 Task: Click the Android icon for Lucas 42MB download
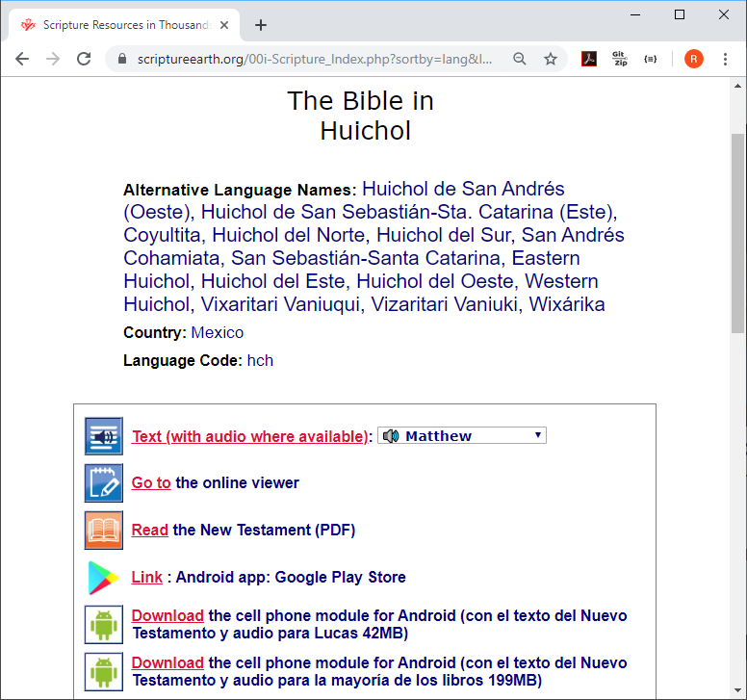click(x=103, y=625)
